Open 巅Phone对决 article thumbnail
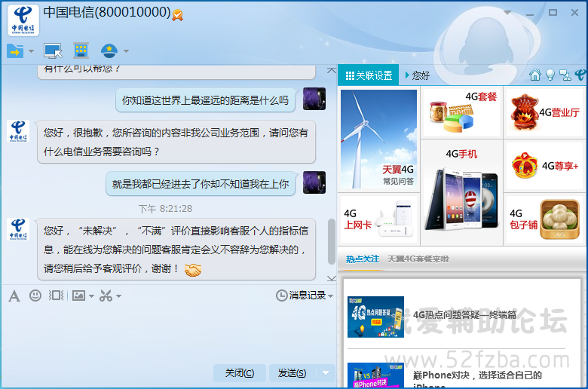 coord(375,375)
